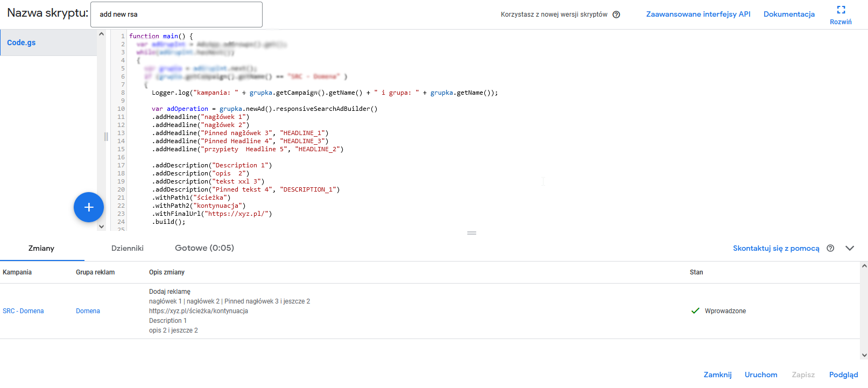Click the Uruchom button

coord(761,375)
